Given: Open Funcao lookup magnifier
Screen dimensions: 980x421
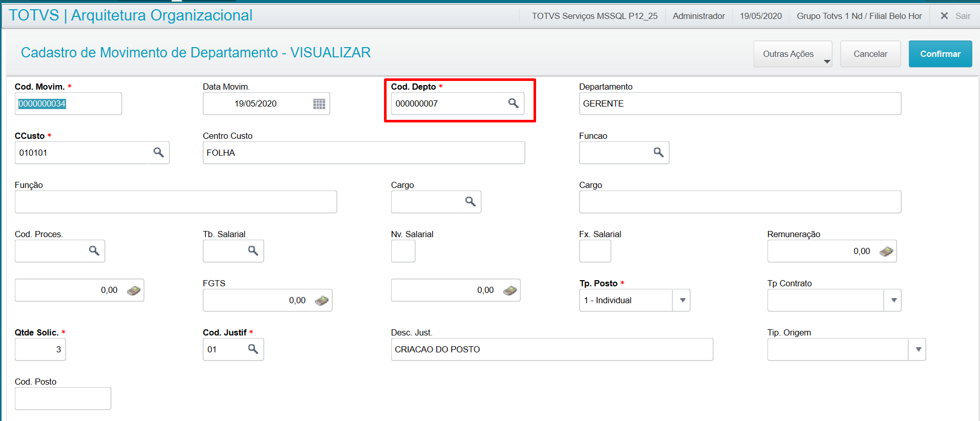Looking at the screenshot, I should point(658,153).
